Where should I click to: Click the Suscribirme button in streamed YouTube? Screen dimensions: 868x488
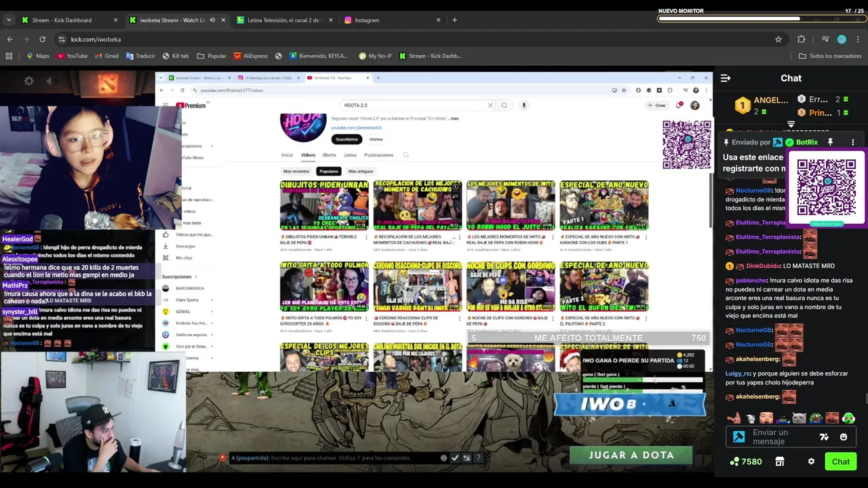347,139
